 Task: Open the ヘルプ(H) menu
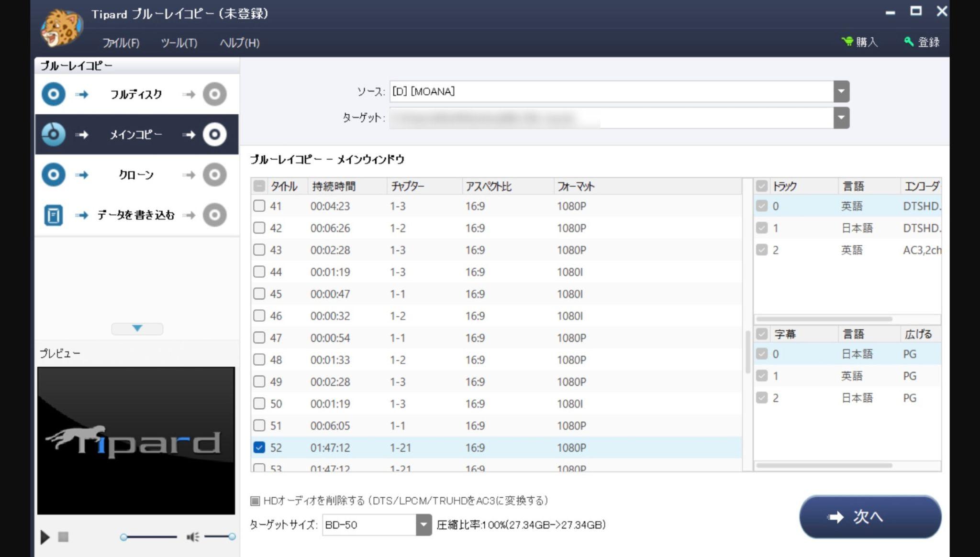tap(239, 43)
